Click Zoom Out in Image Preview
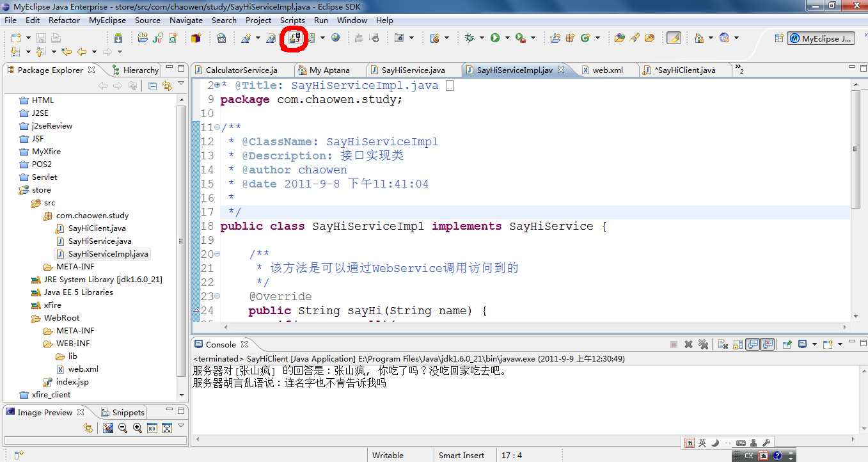Viewport: 868px width, 462px height. (123, 428)
